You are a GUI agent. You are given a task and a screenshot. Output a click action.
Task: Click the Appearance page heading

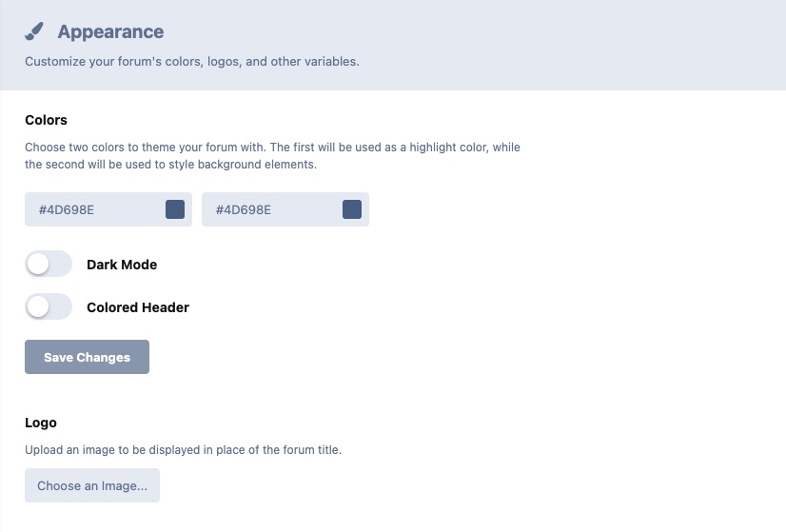coord(110,32)
